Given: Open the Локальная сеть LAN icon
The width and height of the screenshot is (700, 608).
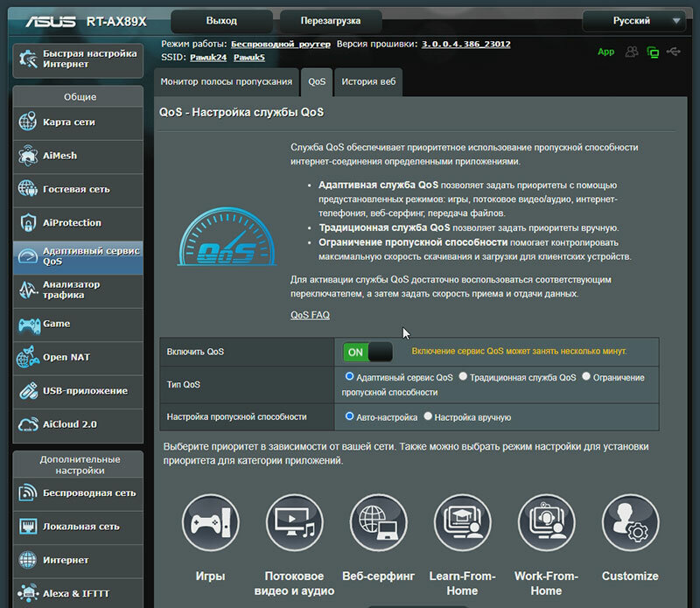Looking at the screenshot, I should click(28, 527).
